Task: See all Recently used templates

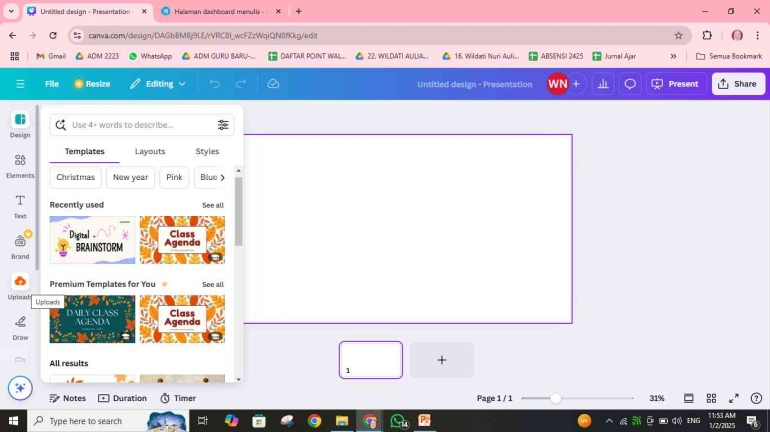Action: click(x=213, y=205)
